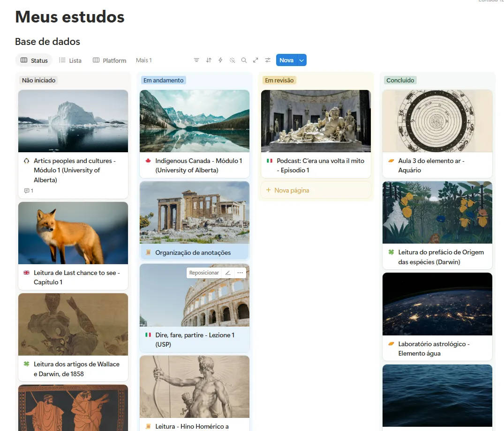
Task: Click the planet icon on Laboratório astrológico card
Action: coord(391,344)
